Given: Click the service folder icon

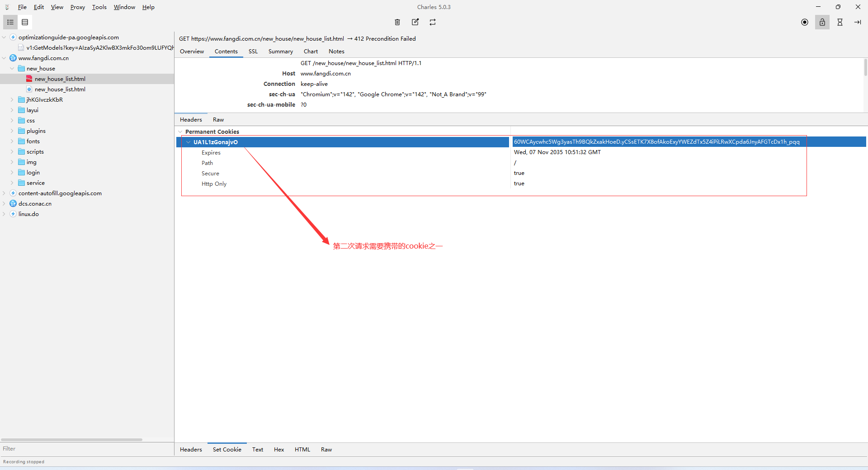Looking at the screenshot, I should pyautogui.click(x=21, y=183).
